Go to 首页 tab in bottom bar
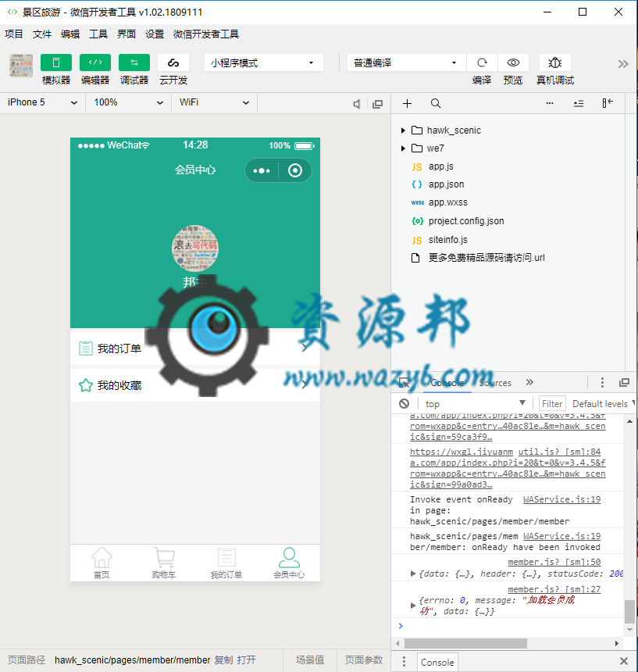Viewport: 638px width, 672px height. click(102, 563)
